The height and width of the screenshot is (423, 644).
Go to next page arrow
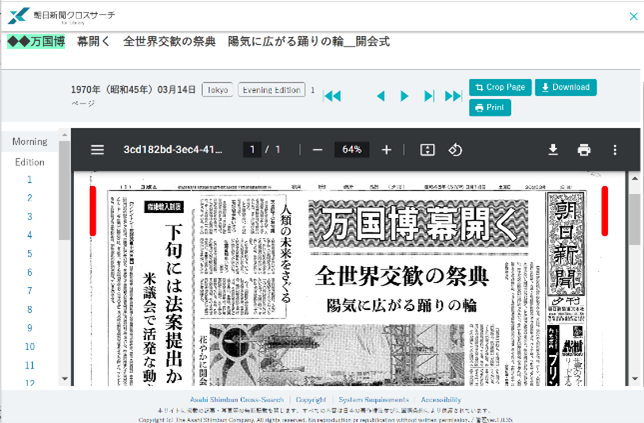click(404, 96)
